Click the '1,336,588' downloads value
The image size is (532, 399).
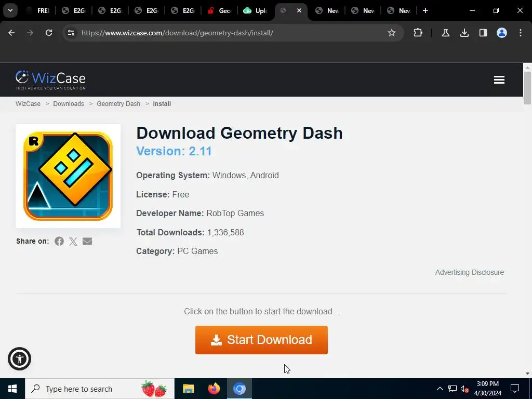click(225, 232)
